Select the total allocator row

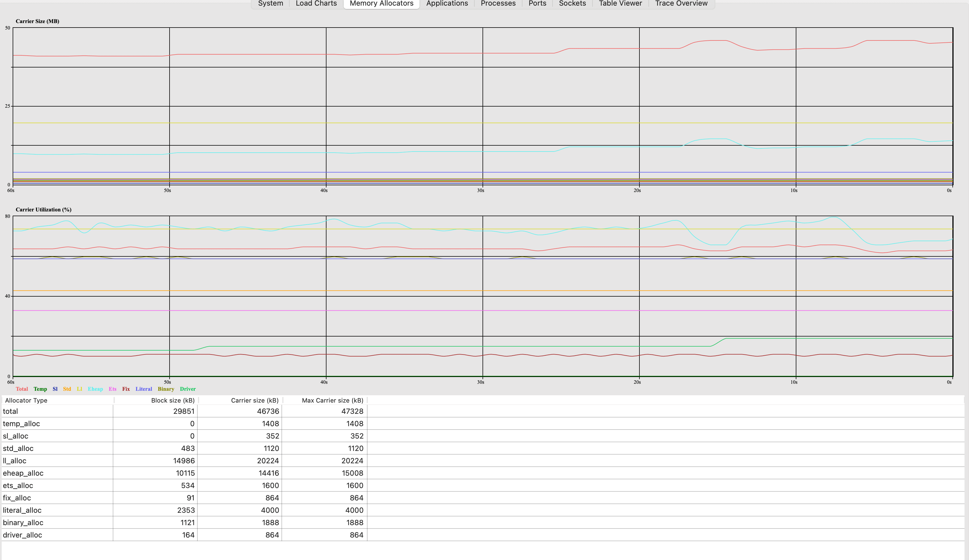[10, 411]
